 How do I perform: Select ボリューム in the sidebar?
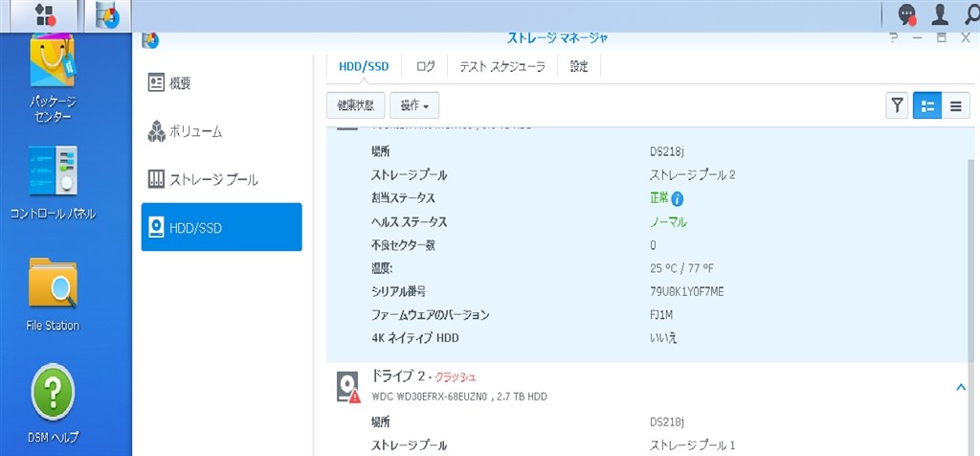(222, 132)
